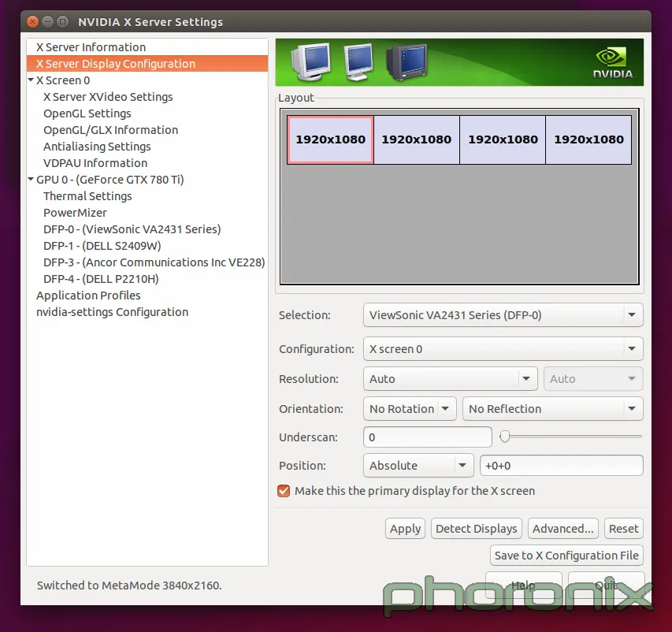Minimize the NVIDIA X Server Settings window
The image size is (672, 632).
tap(47, 22)
